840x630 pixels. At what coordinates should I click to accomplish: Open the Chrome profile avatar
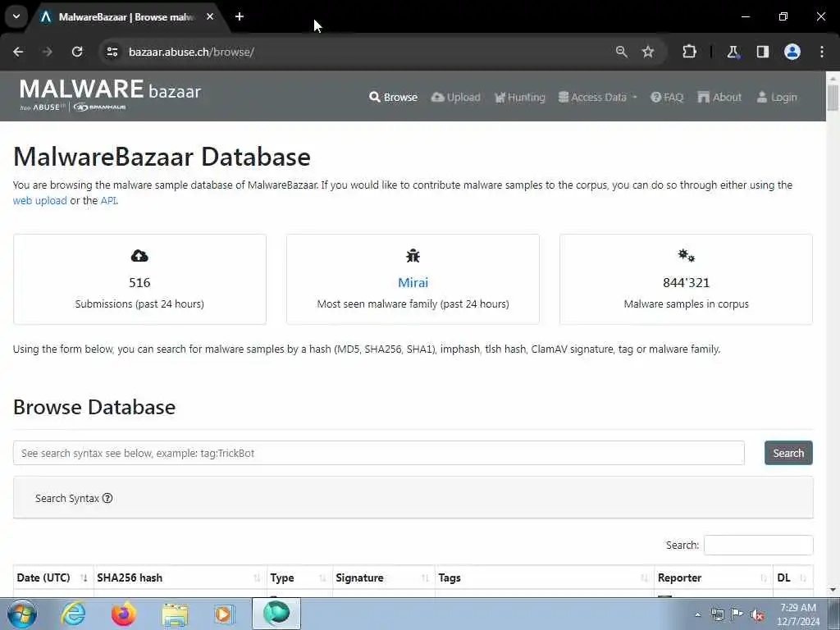[x=792, y=52]
